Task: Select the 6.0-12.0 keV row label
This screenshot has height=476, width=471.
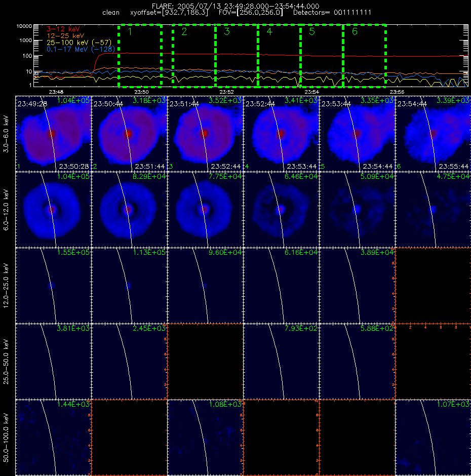Action: coord(7,210)
